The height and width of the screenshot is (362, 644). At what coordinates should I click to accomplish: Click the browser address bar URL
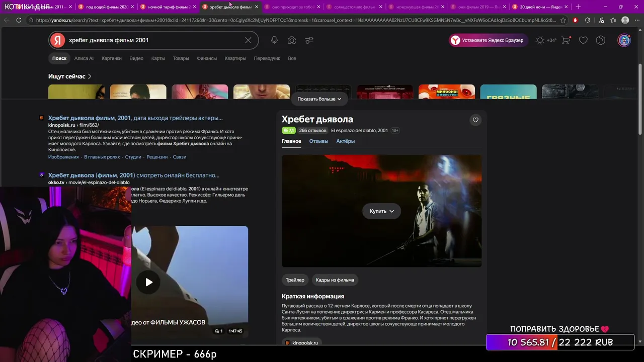(x=296, y=20)
